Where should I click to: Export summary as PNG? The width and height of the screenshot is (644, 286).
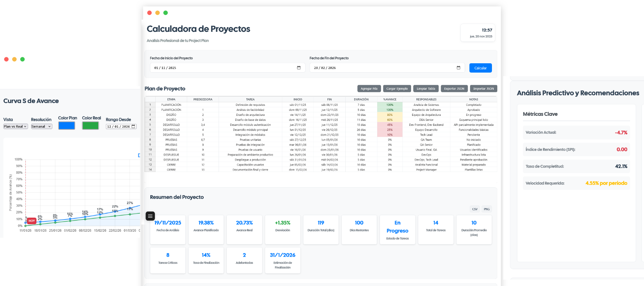click(487, 209)
